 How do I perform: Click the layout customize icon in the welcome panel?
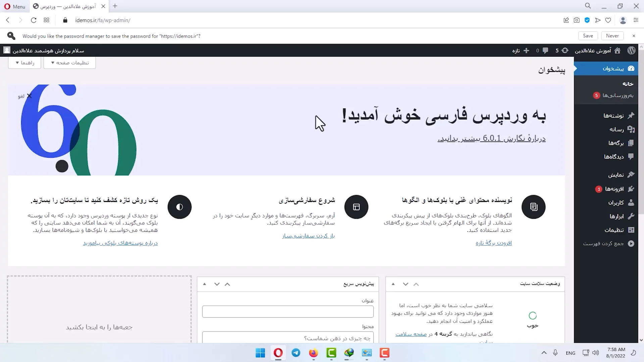(x=356, y=207)
